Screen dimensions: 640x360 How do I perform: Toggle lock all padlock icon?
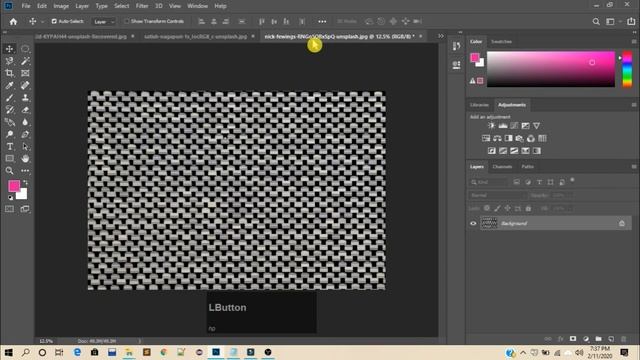[x=528, y=208]
